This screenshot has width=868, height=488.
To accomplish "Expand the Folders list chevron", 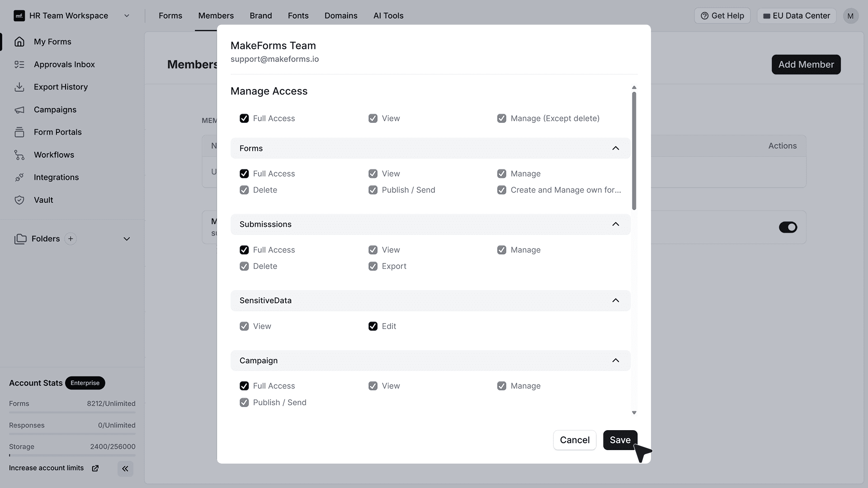I will (127, 239).
